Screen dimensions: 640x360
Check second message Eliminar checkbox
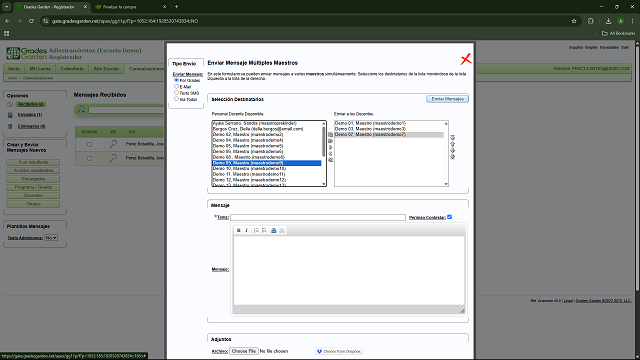pyautogui.click(x=89, y=158)
